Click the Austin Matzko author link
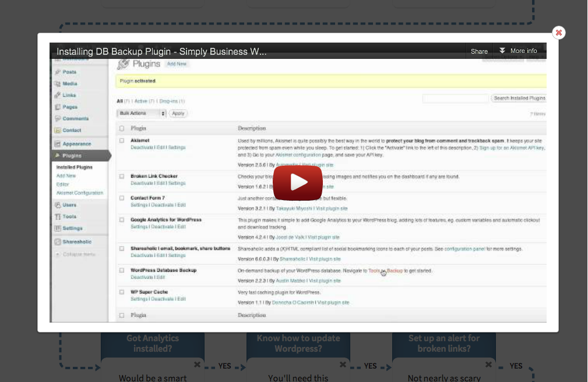The image size is (588, 382). click(290, 281)
